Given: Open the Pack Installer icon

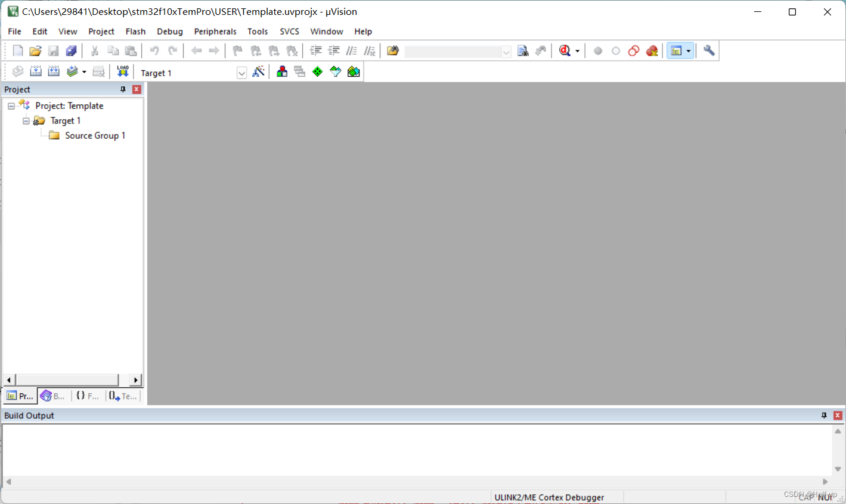Looking at the screenshot, I should pyautogui.click(x=354, y=71).
